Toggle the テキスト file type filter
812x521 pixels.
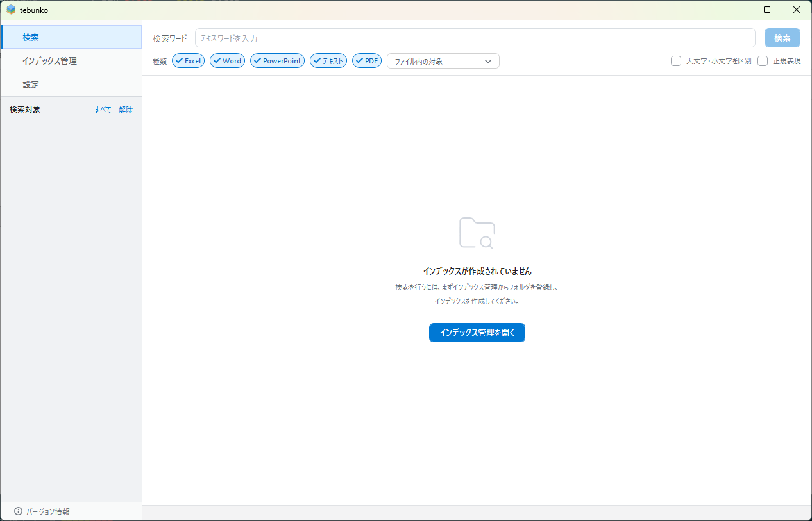(328, 61)
